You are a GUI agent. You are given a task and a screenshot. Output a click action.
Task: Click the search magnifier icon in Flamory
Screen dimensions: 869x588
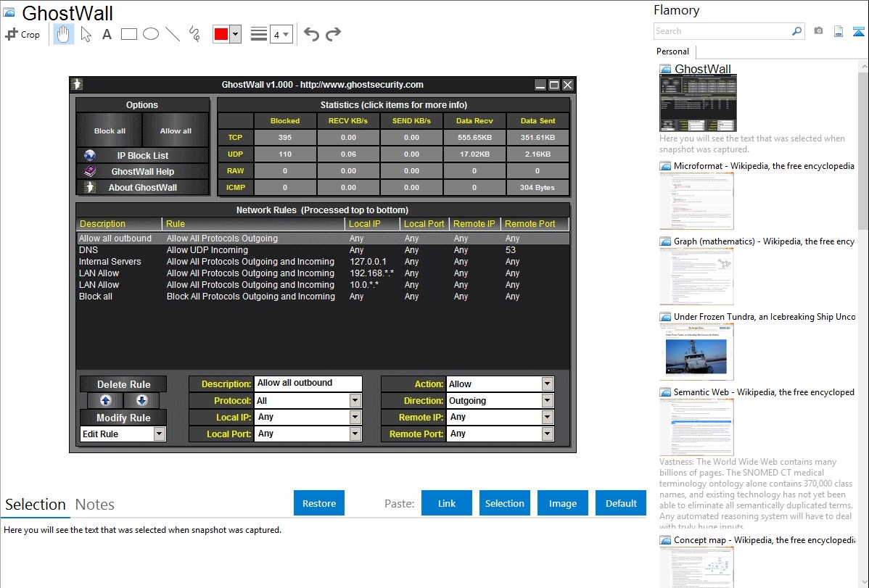click(x=796, y=31)
